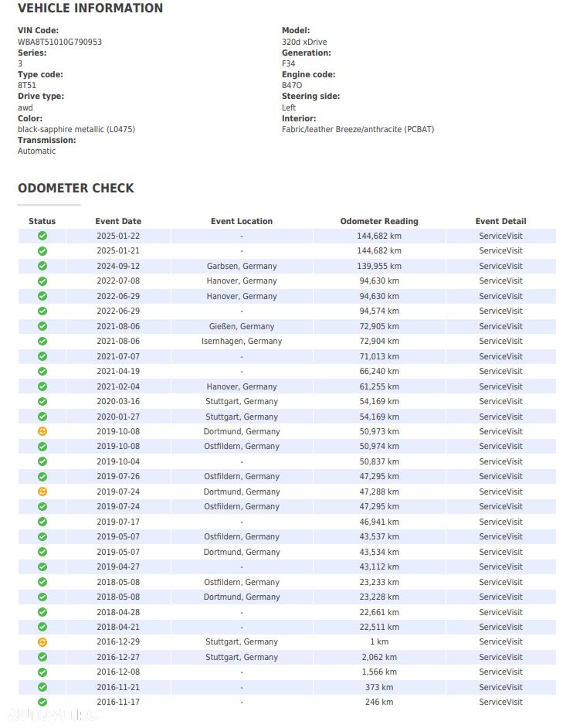
Task: Click the 72,905 km odometer reading
Action: tap(379, 326)
